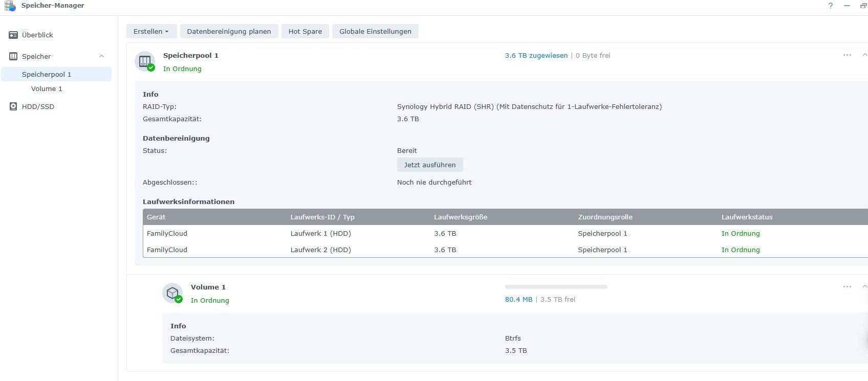Open the Erstellen dropdown button
This screenshot has height=381, width=868.
coord(151,31)
